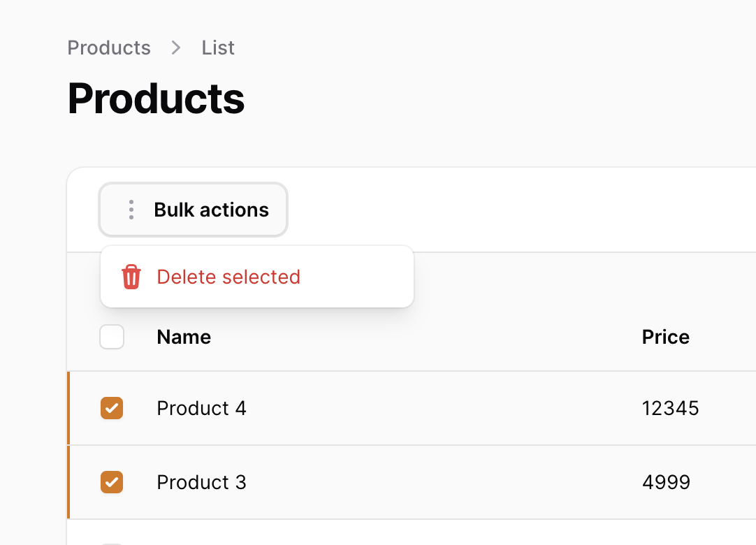The image size is (756, 545).
Task: Uncheck the Product 3 checkbox
Action: click(x=112, y=482)
